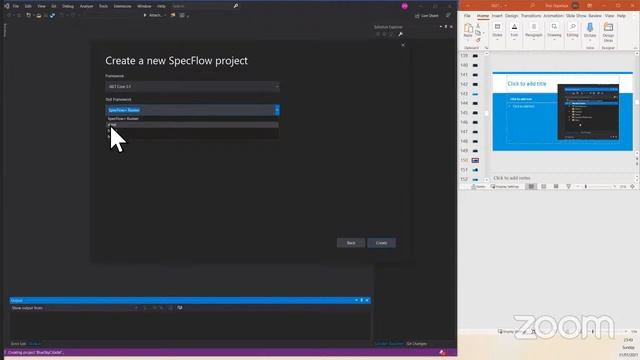Open the Test Framework combo box arrow
Screen dimensions: 640x360
pyautogui.click(x=277, y=110)
